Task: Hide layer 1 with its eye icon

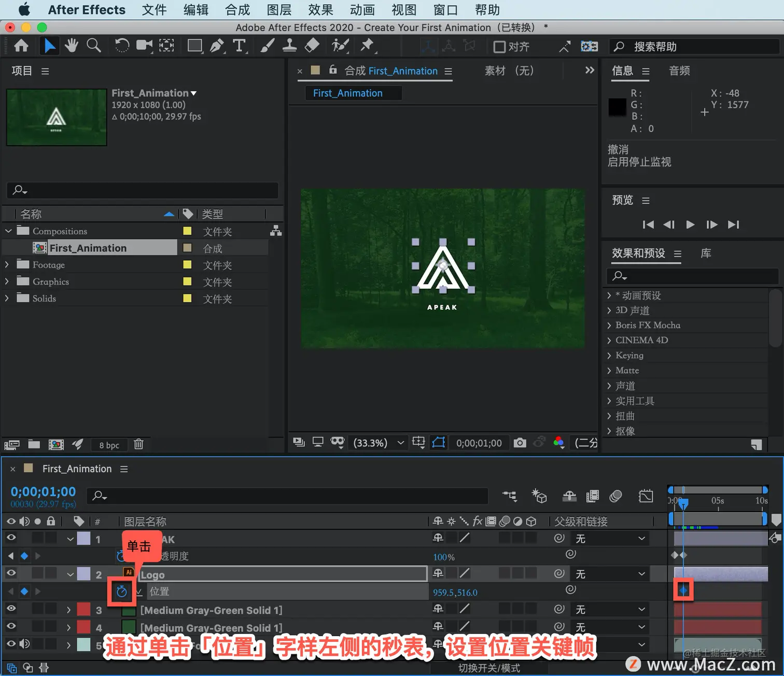Action: point(11,538)
